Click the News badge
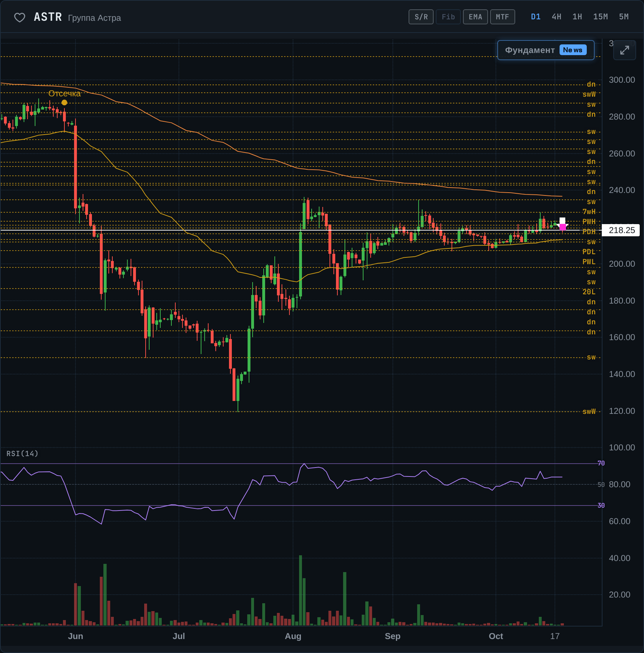644x653 pixels. point(573,50)
